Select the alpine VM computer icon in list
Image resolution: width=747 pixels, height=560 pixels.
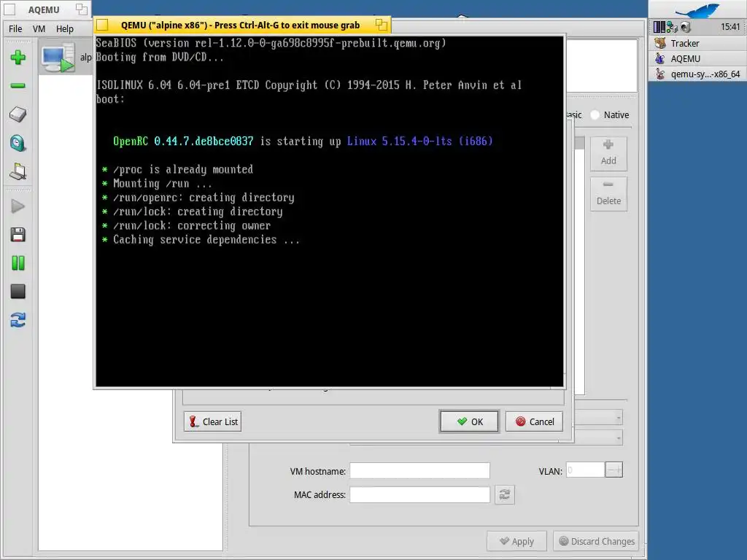58,58
